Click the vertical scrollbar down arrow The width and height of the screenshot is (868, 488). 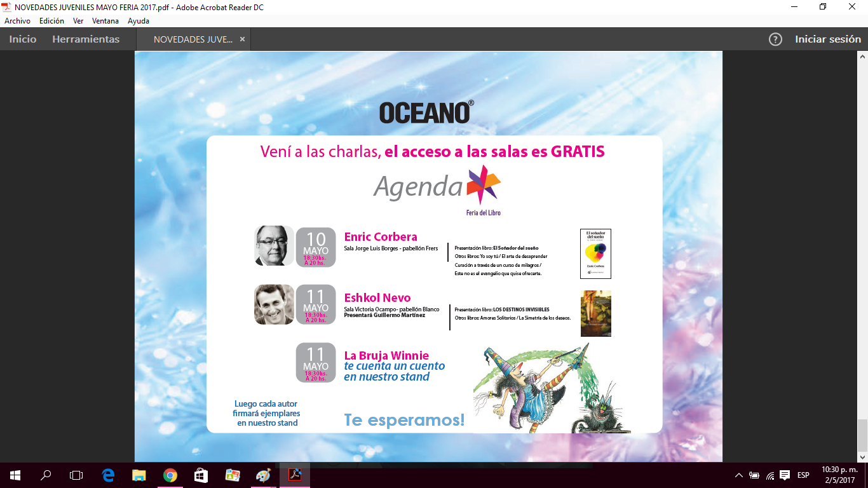(x=862, y=457)
